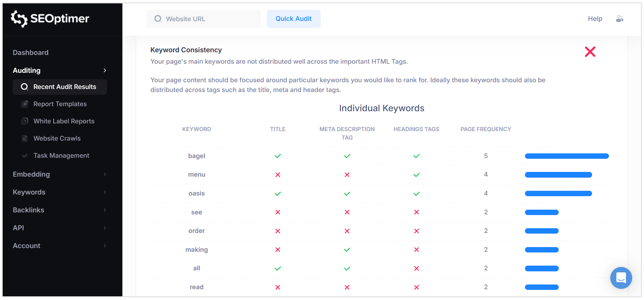The image size is (644, 300).
Task: Click the Backlinks menu label
Action: [28, 210]
